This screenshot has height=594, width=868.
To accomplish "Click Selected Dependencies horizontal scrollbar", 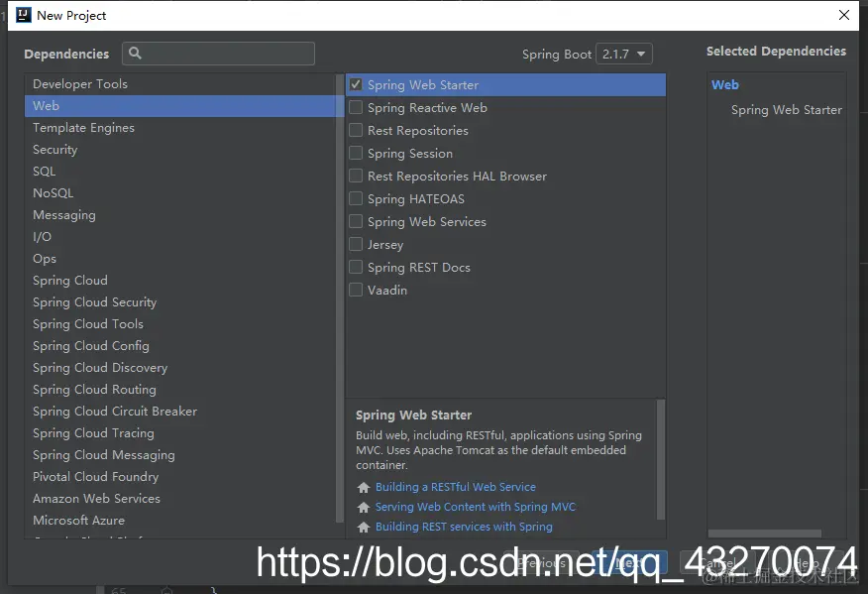I will click(765, 534).
